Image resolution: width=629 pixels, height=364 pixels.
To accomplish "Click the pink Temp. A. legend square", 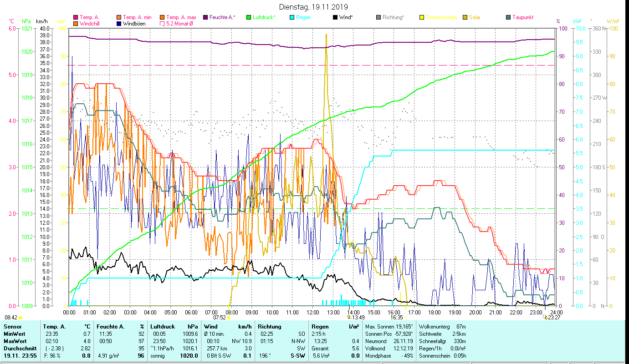I will 76,18.
